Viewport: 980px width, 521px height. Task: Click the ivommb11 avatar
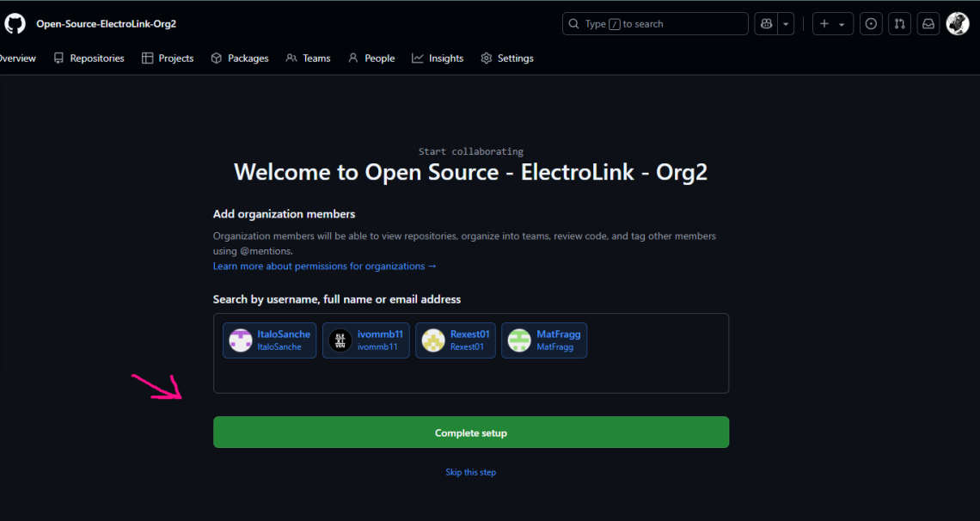[340, 340]
